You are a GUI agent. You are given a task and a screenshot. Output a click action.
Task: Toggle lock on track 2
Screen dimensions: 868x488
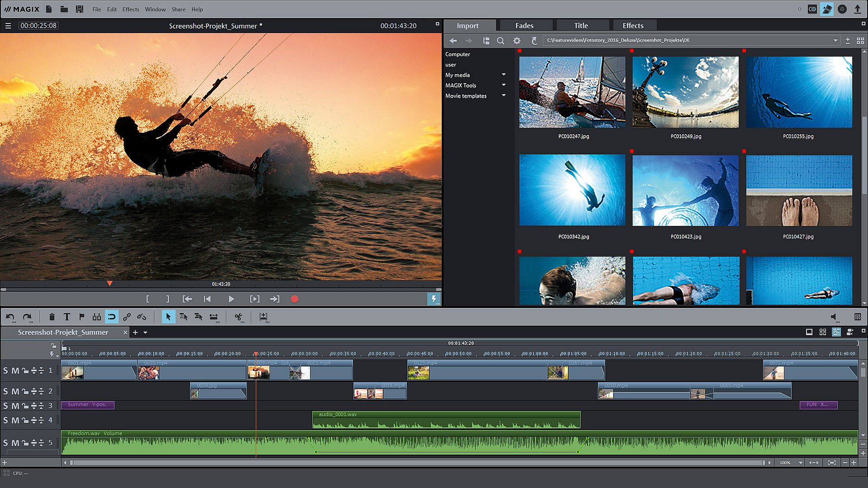click(25, 392)
